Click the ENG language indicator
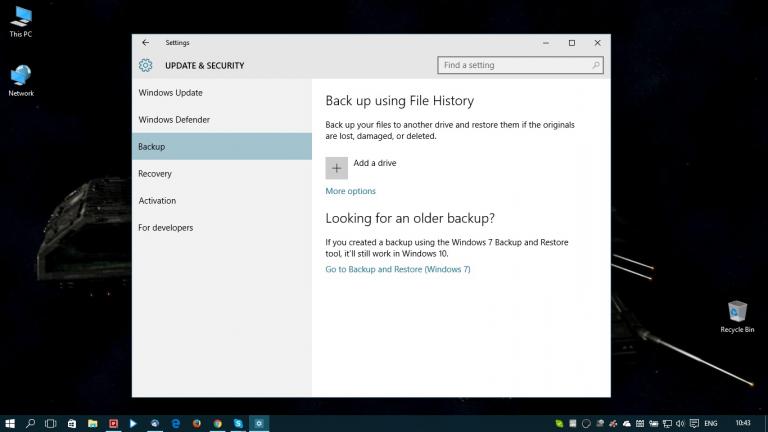The height and width of the screenshot is (432, 768). 711,423
